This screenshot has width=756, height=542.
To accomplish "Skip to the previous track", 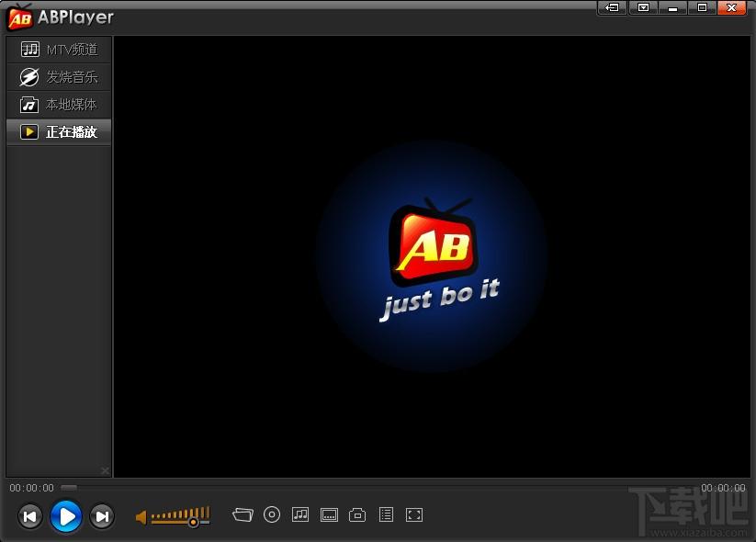I will (30, 516).
